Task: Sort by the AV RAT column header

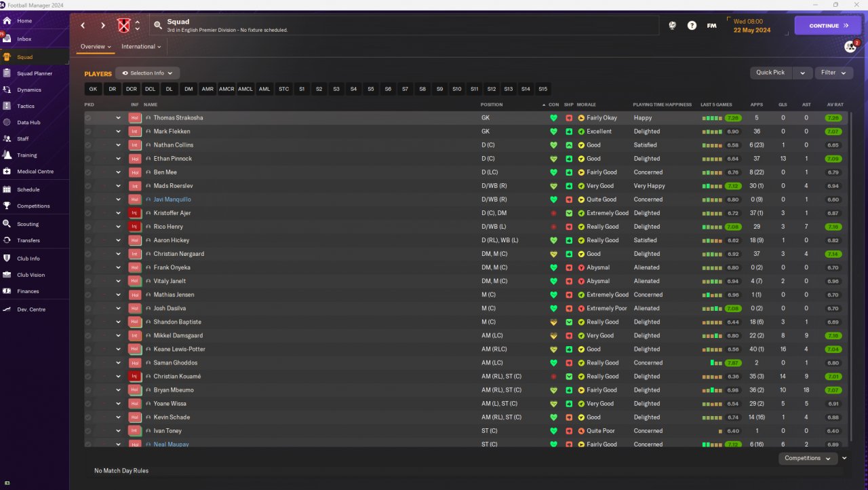Action: tap(835, 105)
